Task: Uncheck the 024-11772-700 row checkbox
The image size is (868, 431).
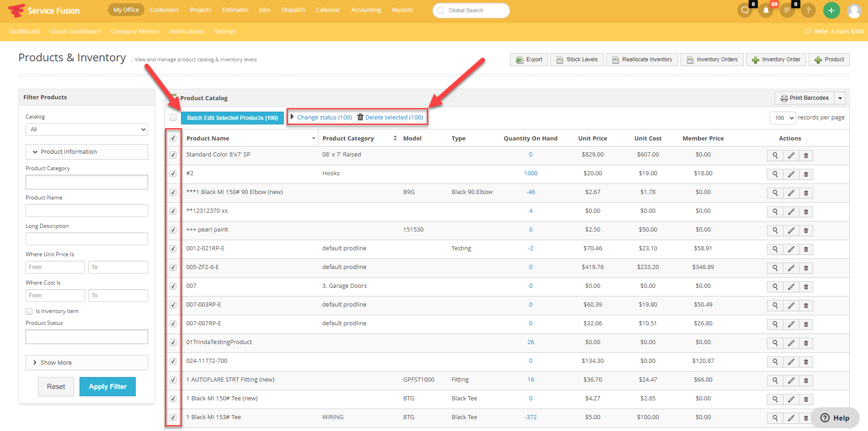Action: [x=173, y=361]
